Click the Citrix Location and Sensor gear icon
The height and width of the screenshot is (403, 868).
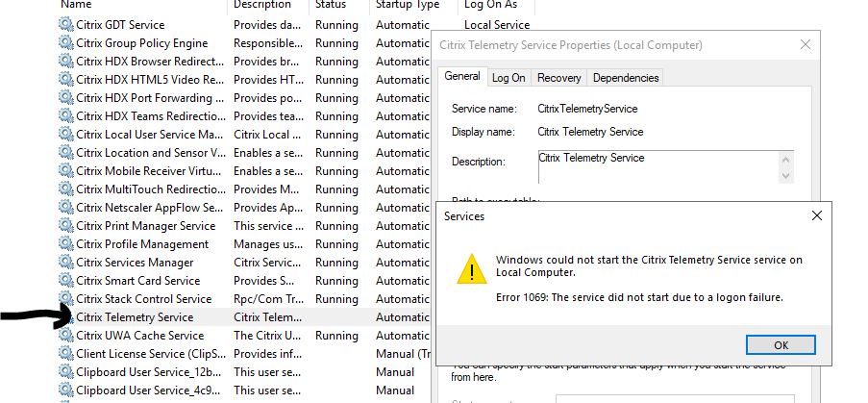pos(66,153)
